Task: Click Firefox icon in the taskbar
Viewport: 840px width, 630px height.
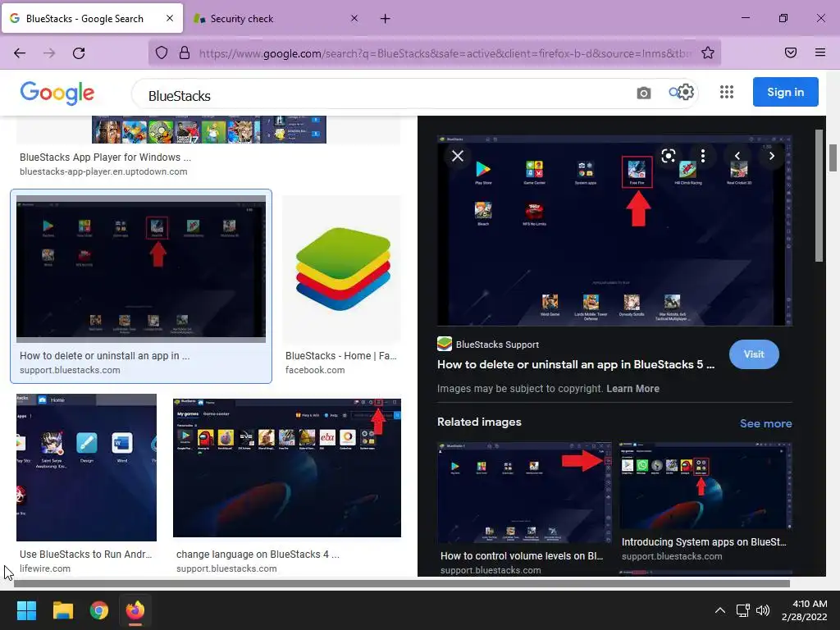Action: tap(135, 610)
